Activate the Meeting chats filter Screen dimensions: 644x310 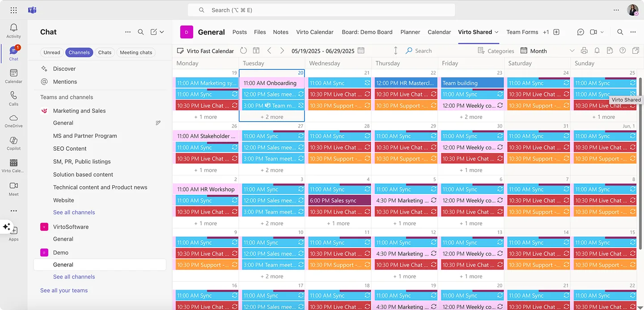(x=136, y=52)
